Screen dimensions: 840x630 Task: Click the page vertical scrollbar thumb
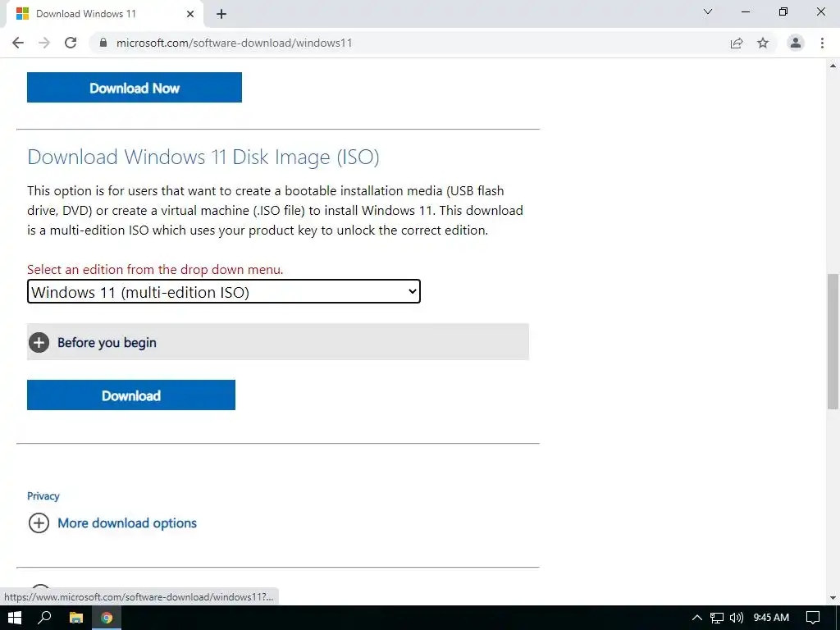coord(833,341)
